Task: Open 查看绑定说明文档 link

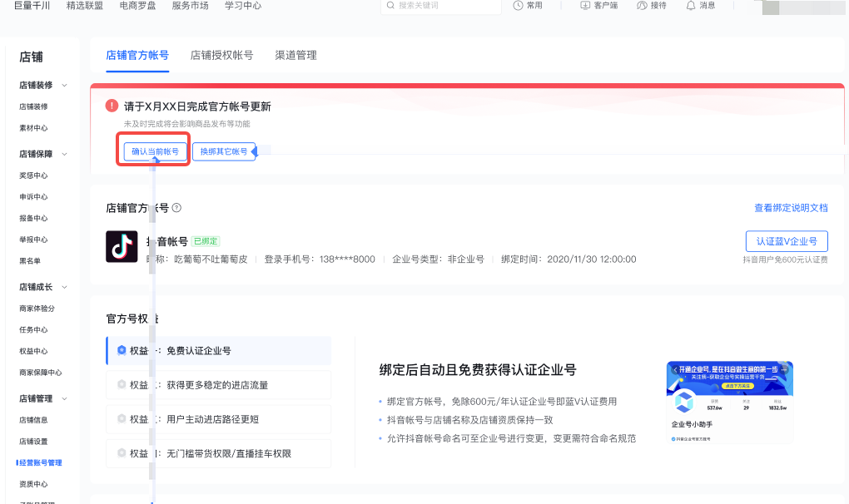Action: (x=791, y=208)
